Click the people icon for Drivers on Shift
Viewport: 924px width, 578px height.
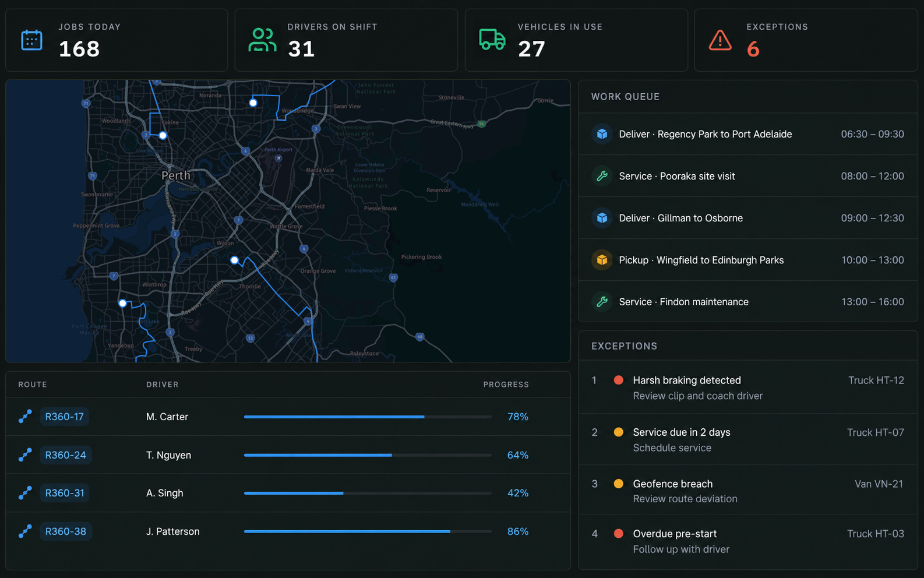coord(262,40)
